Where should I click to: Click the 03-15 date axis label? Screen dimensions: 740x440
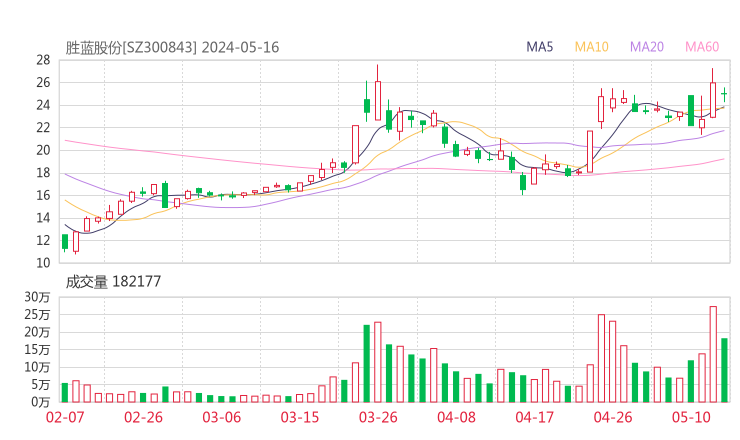[x=300, y=417]
